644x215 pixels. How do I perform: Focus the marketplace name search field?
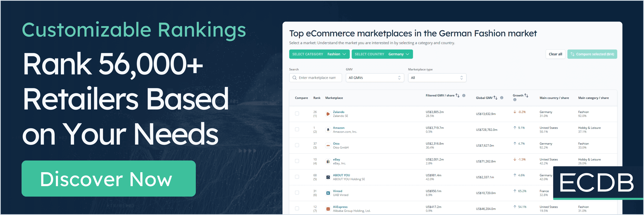pyautogui.click(x=316, y=78)
